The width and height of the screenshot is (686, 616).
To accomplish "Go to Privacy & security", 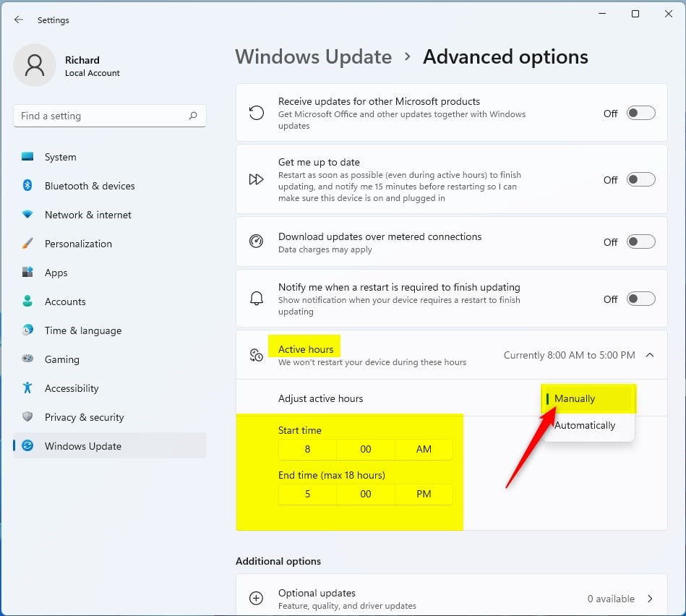I will 110,416.
